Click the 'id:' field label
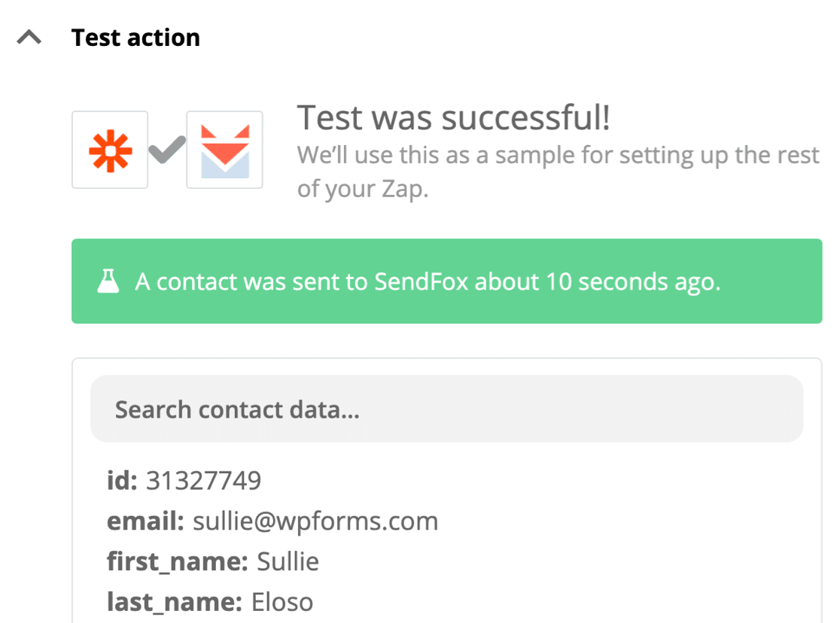Screen dimensions: 840x623 pos(122,480)
